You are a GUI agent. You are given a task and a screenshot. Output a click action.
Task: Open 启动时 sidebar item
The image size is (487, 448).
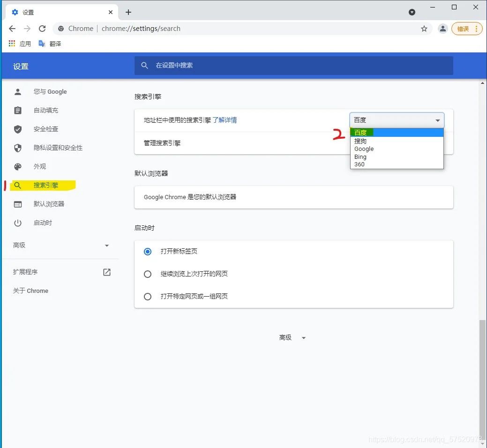pyautogui.click(x=43, y=223)
